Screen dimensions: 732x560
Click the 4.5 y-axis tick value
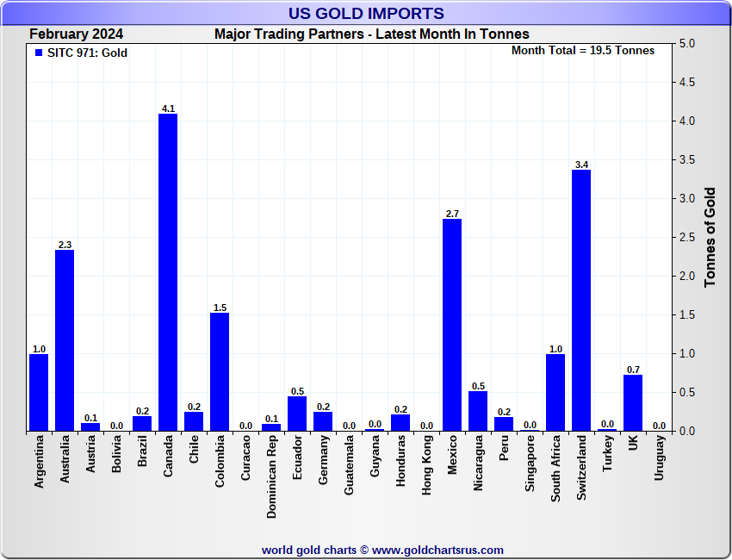686,82
